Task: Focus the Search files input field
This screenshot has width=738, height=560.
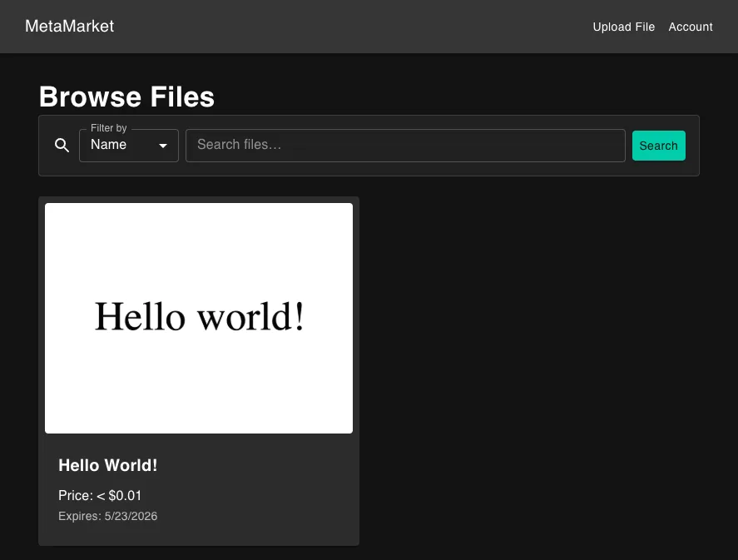Action: (405, 146)
